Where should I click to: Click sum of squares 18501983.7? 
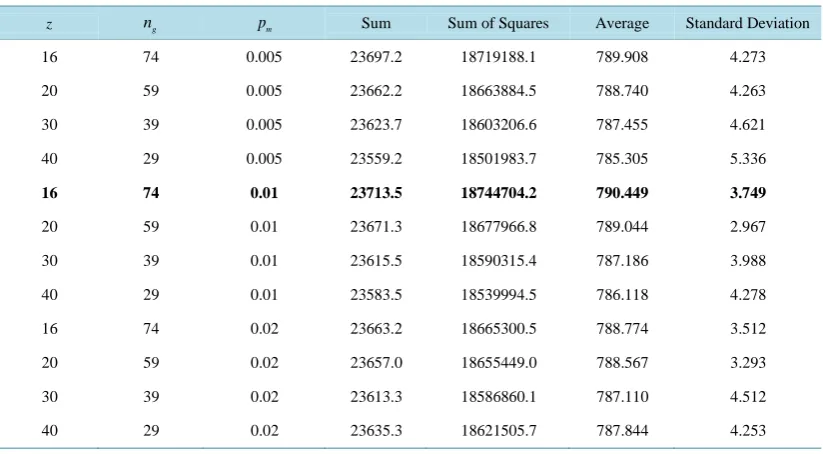point(498,159)
